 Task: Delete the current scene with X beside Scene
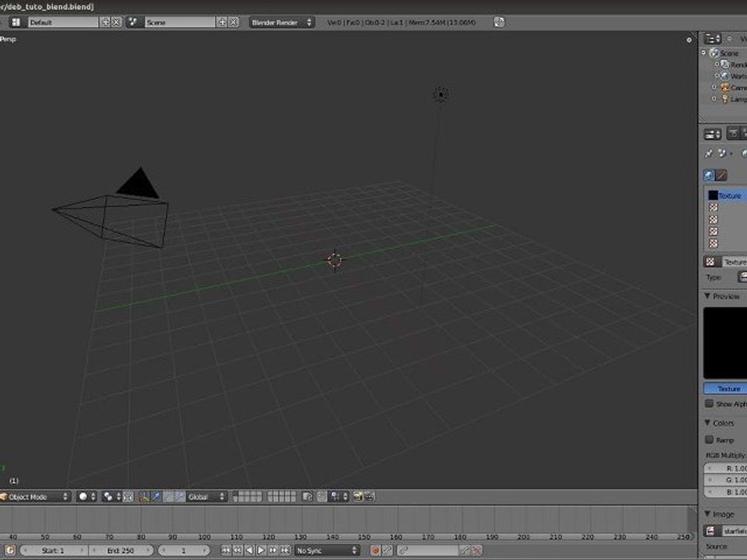point(233,22)
